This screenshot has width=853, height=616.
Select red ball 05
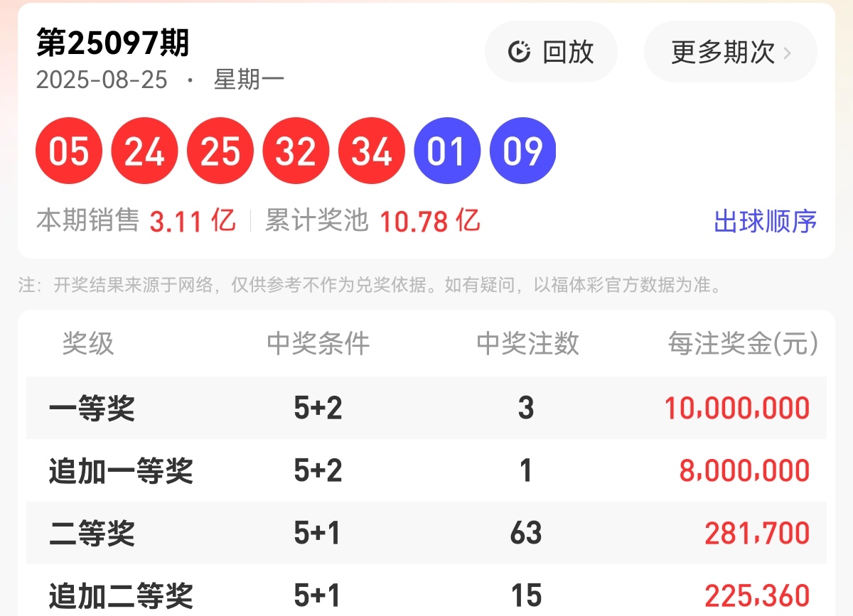(69, 150)
